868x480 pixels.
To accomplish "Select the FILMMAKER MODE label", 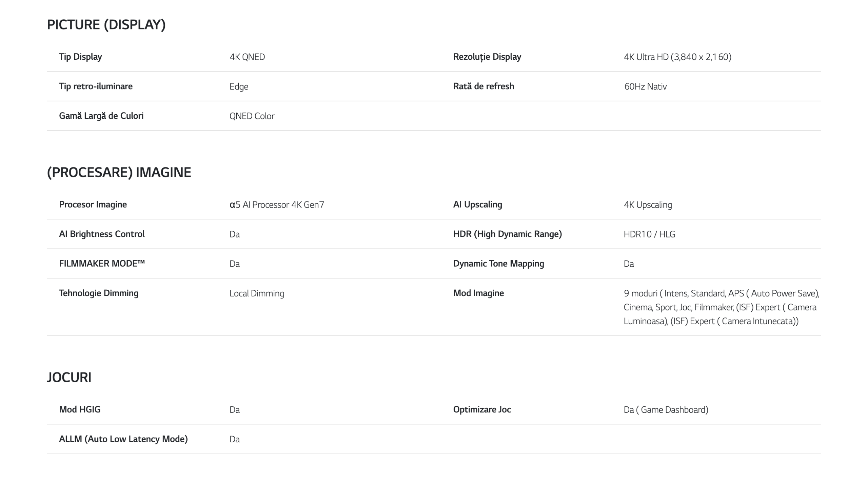I will tap(102, 264).
